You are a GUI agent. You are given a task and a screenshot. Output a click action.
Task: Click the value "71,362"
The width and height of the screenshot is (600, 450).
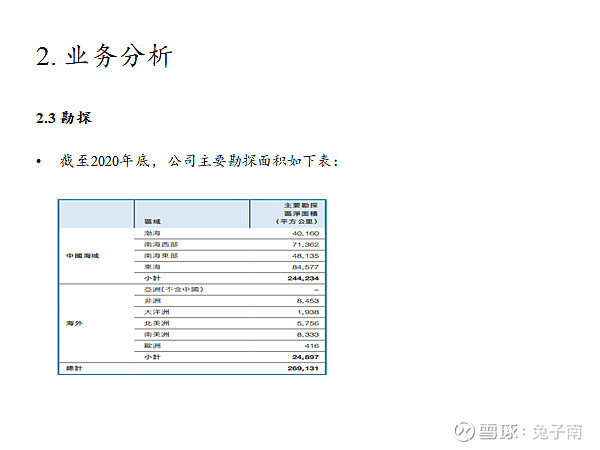pyautogui.click(x=305, y=245)
